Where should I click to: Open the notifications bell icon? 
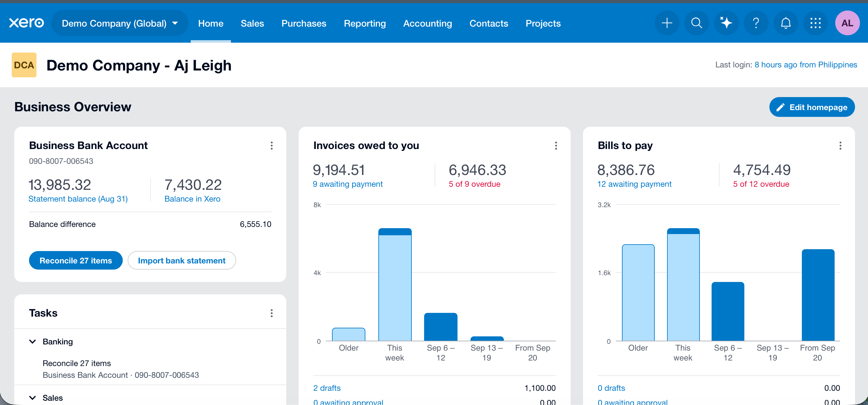point(785,23)
